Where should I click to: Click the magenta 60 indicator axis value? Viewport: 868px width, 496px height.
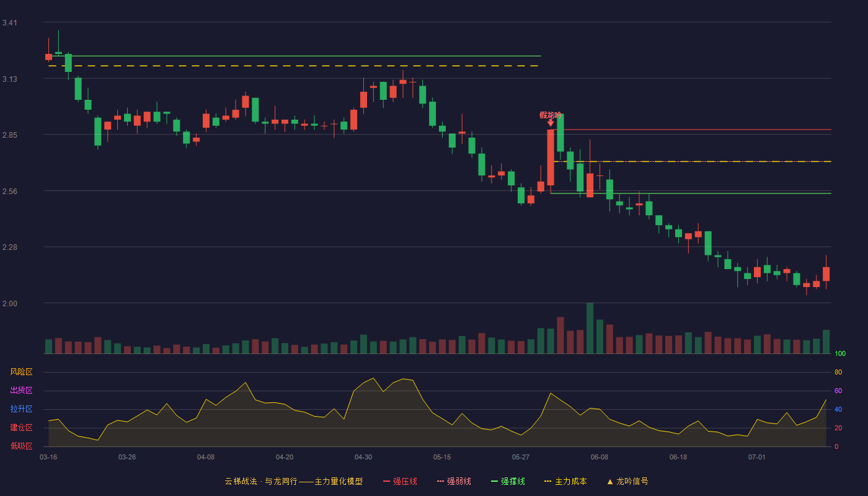pos(838,391)
